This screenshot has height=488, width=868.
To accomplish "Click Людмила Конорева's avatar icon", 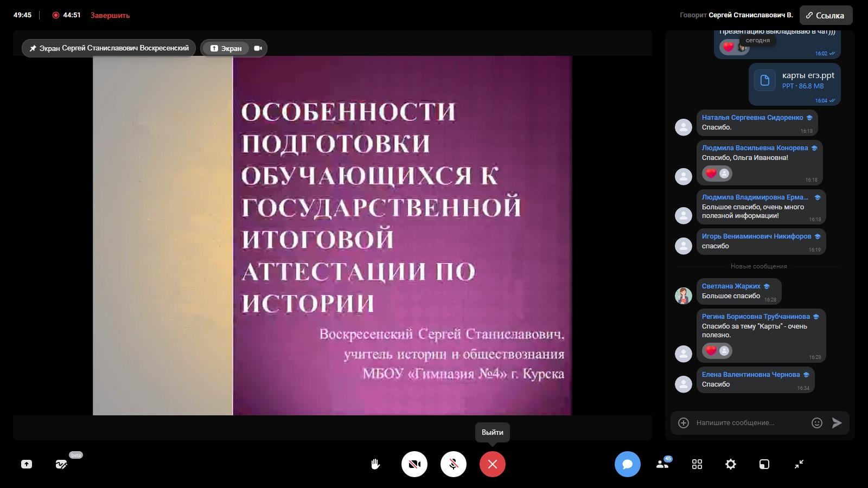I will (684, 176).
